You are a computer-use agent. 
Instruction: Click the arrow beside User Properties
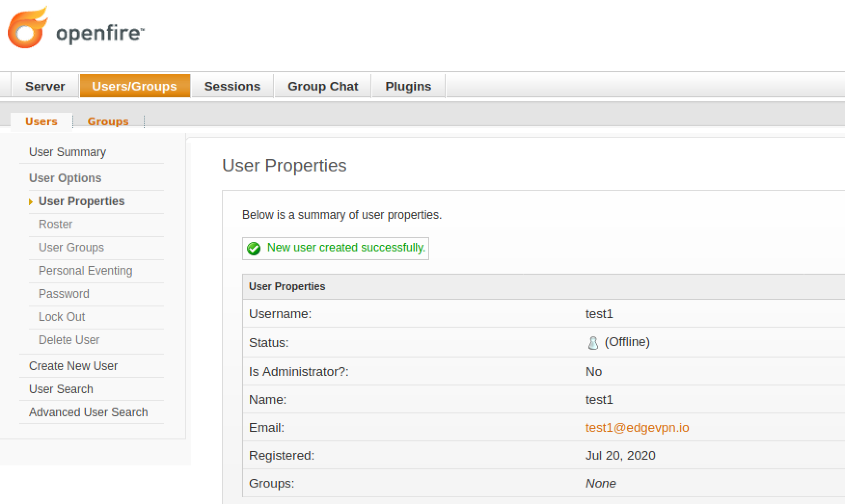click(x=31, y=201)
